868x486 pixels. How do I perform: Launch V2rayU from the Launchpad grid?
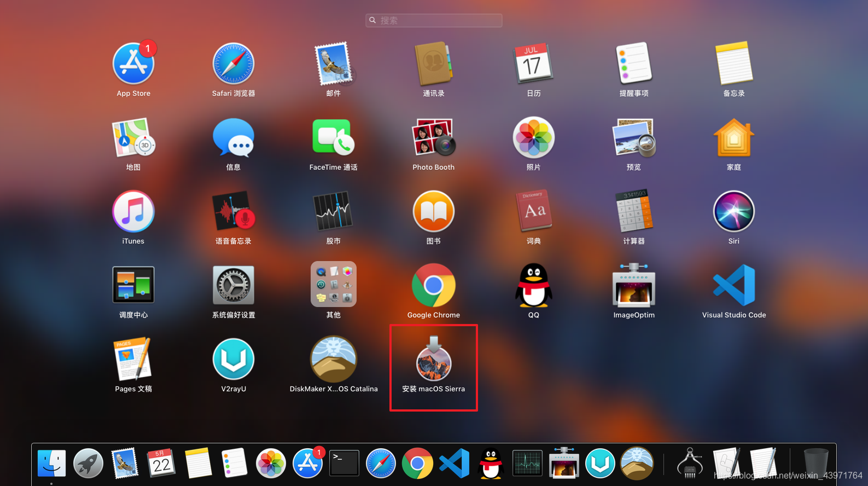click(234, 359)
